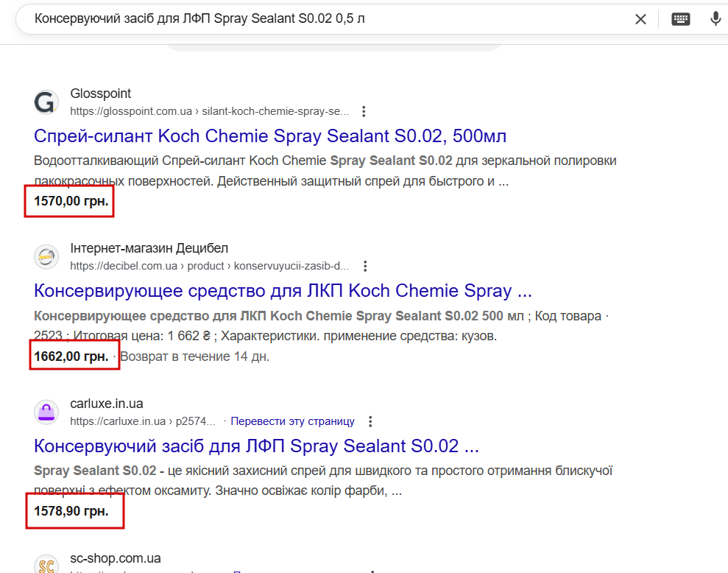The width and height of the screenshot is (728, 573).
Task: Click the sc-shop.com.ua favicon
Action: (x=46, y=566)
